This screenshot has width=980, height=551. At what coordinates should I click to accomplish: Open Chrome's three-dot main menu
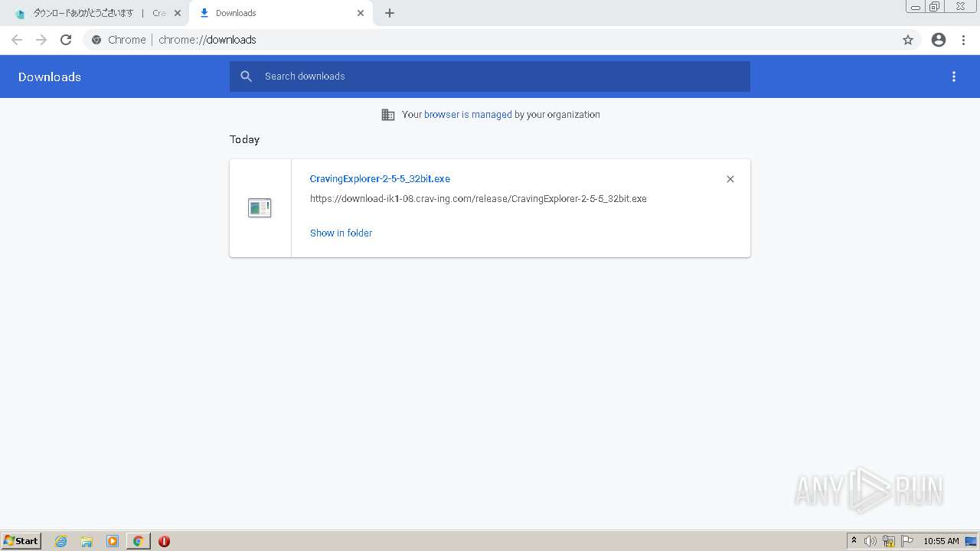(x=964, y=40)
